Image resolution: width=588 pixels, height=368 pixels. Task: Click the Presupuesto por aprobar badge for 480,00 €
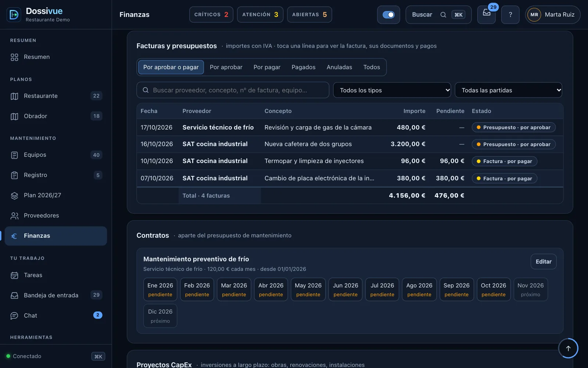tap(514, 127)
